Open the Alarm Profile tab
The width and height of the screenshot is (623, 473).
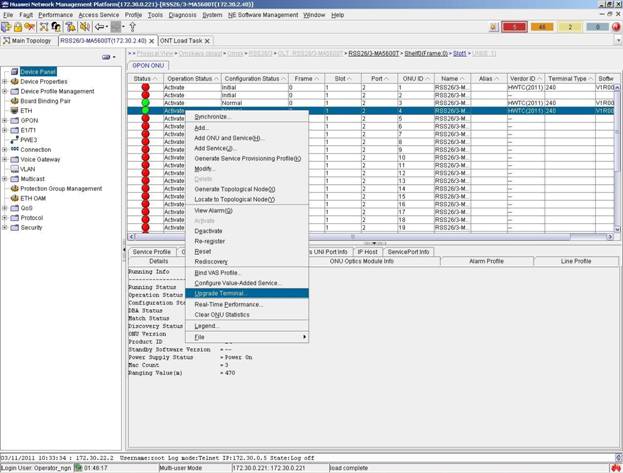coord(486,261)
